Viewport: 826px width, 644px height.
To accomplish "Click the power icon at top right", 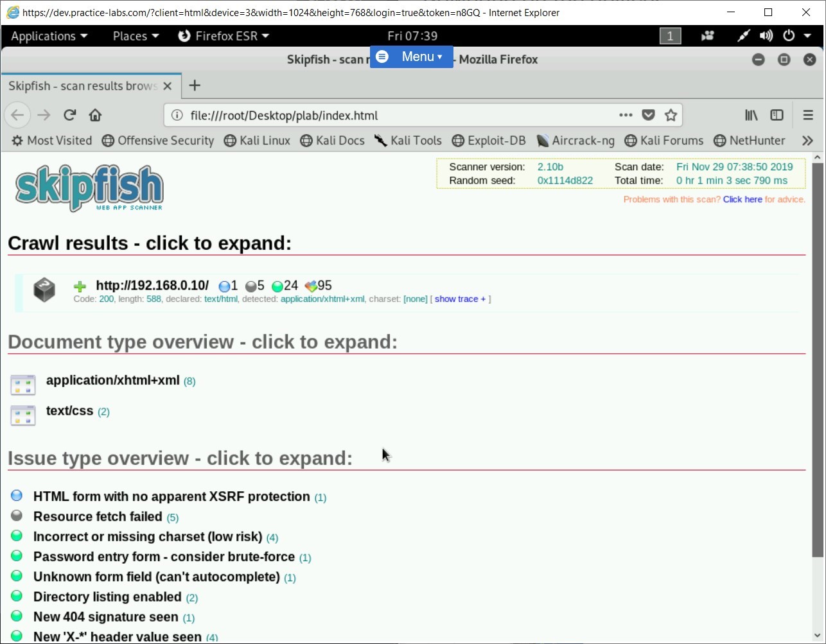I will click(x=789, y=36).
